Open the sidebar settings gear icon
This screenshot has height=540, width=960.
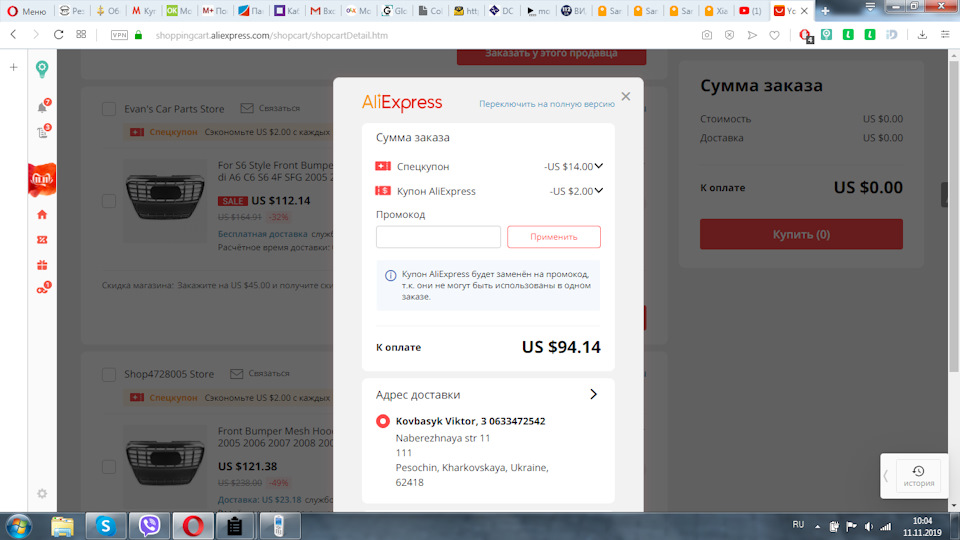(42, 493)
